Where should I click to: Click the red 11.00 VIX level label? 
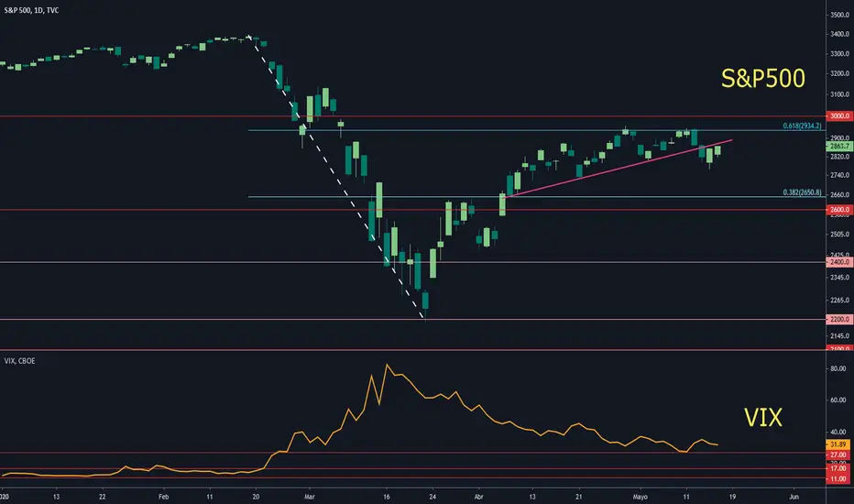point(838,478)
